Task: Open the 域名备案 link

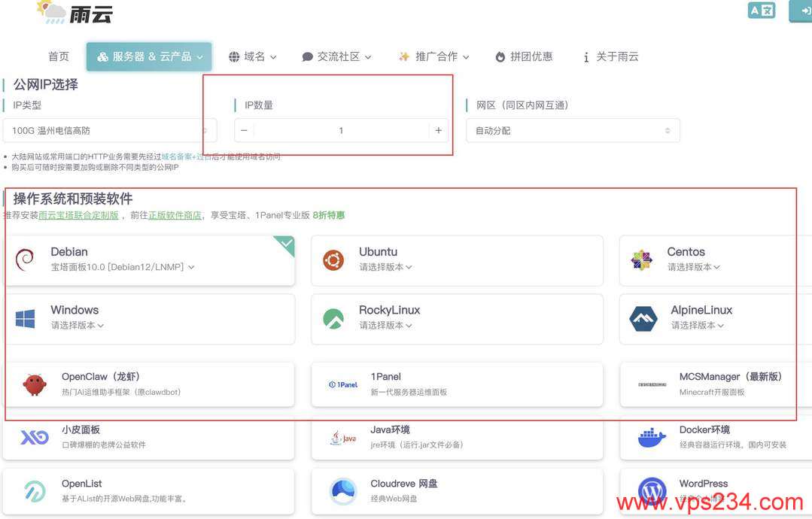Action: click(x=176, y=156)
